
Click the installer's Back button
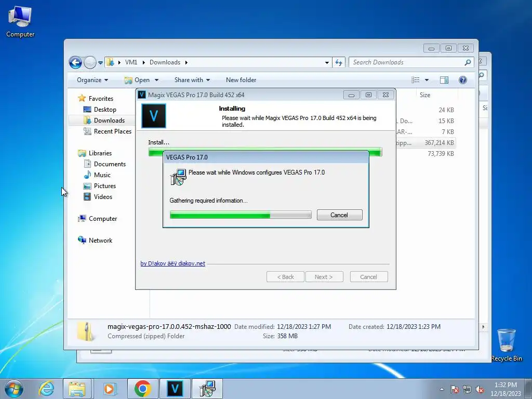[x=285, y=277]
